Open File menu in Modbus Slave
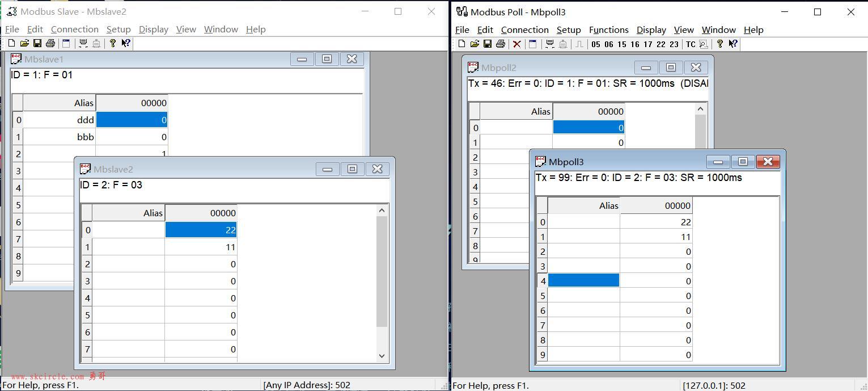The image size is (868, 391). click(x=12, y=30)
